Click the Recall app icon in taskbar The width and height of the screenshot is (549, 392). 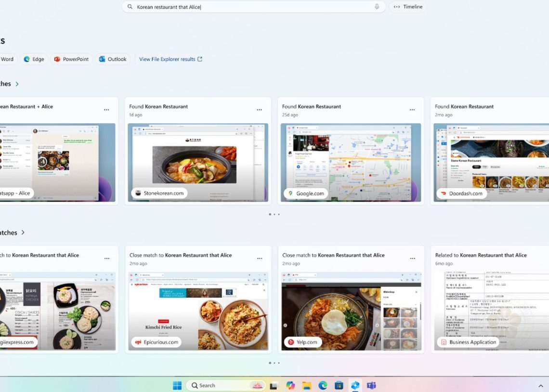point(355,385)
